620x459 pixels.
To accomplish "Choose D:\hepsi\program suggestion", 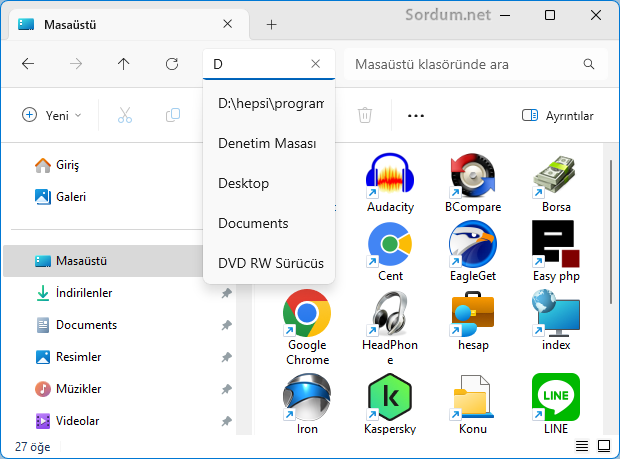I will tap(269, 104).
